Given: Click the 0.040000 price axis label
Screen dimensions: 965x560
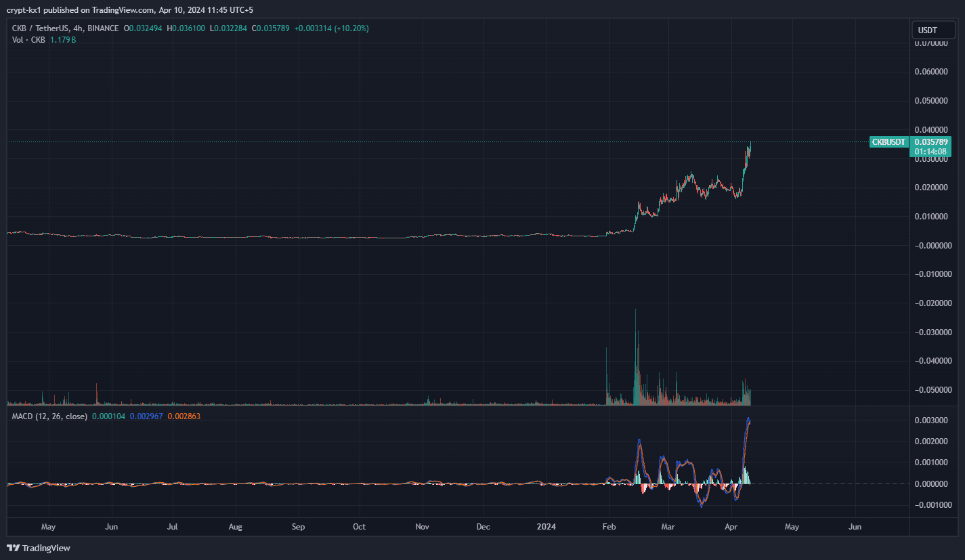Looking at the screenshot, I should [931, 129].
